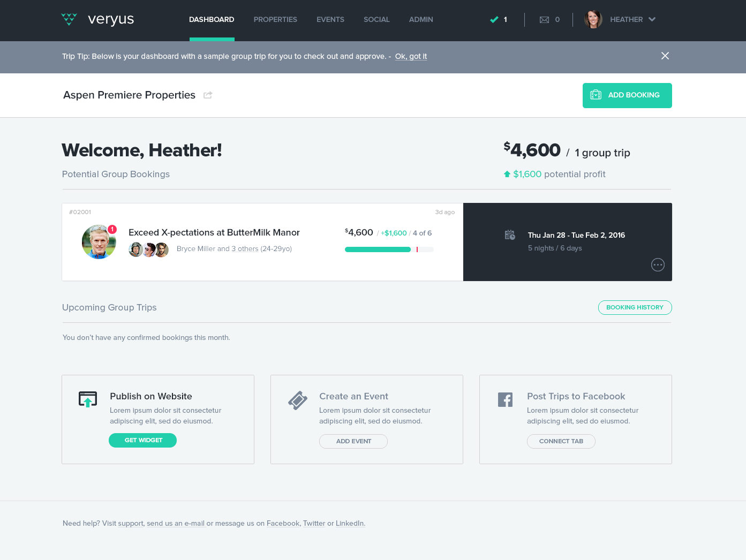Viewport: 746px width, 560px height.
Task: Go to the Admin tab
Action: pyautogui.click(x=421, y=20)
